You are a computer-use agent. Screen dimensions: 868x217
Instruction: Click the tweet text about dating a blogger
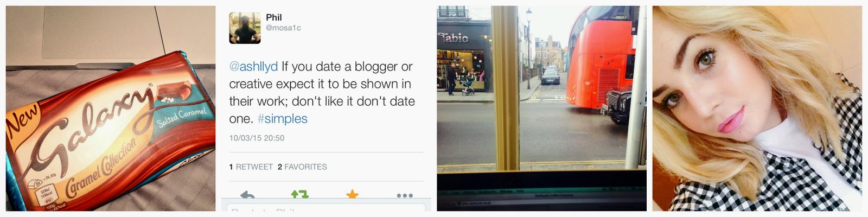coord(322,93)
